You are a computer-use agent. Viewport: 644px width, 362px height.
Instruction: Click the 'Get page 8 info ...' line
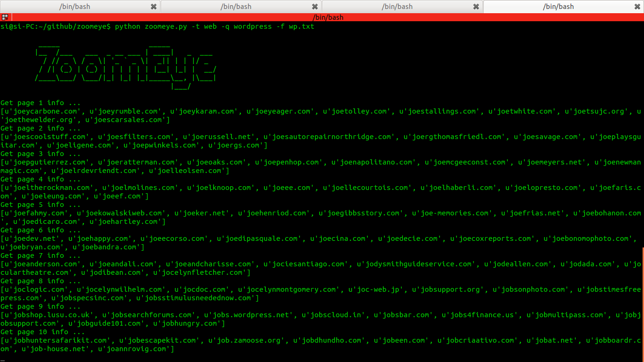(x=41, y=281)
